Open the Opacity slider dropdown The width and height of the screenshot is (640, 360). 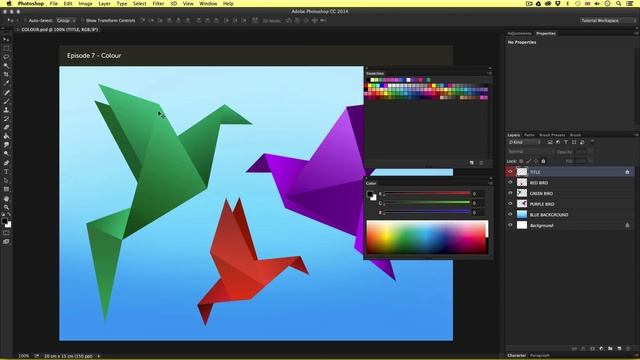click(590, 151)
